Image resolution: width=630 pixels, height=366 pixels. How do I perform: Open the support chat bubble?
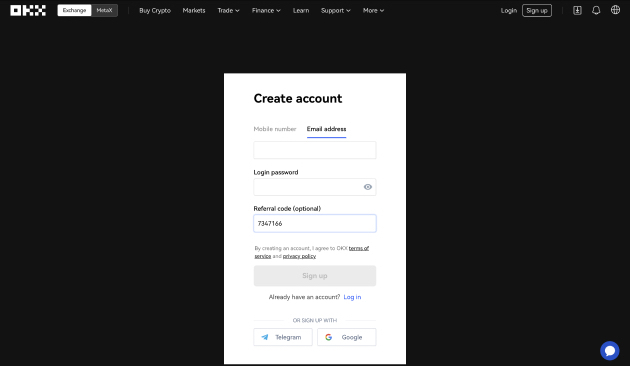tap(610, 351)
